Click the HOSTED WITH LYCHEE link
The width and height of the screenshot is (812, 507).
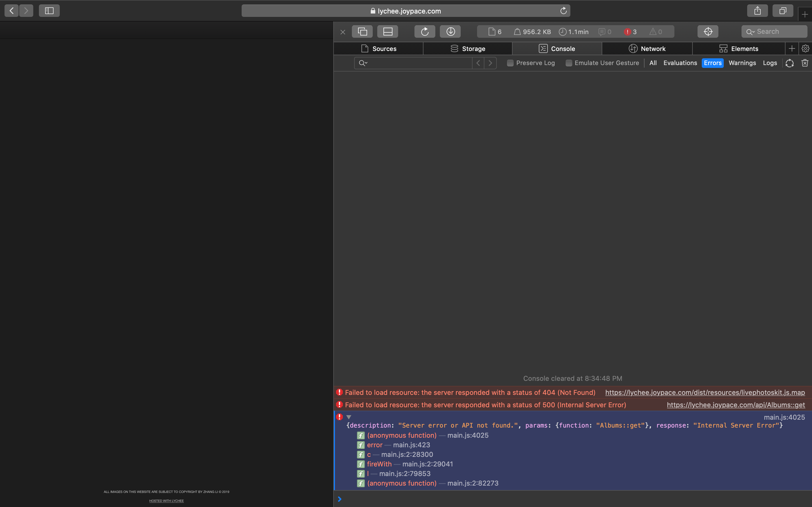coord(166,501)
